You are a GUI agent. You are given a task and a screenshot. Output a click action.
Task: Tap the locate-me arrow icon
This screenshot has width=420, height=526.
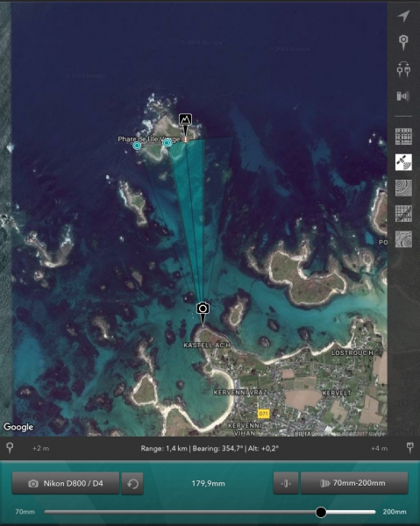pyautogui.click(x=403, y=16)
